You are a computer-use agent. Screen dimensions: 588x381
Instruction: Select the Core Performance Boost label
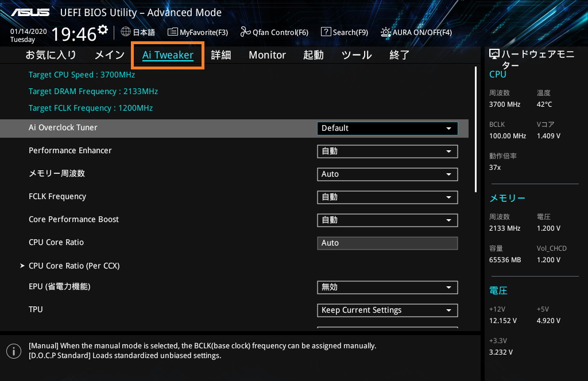click(73, 219)
